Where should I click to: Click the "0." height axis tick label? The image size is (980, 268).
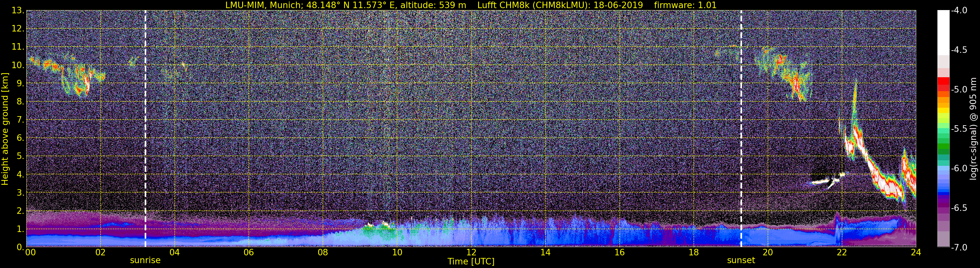(x=20, y=247)
